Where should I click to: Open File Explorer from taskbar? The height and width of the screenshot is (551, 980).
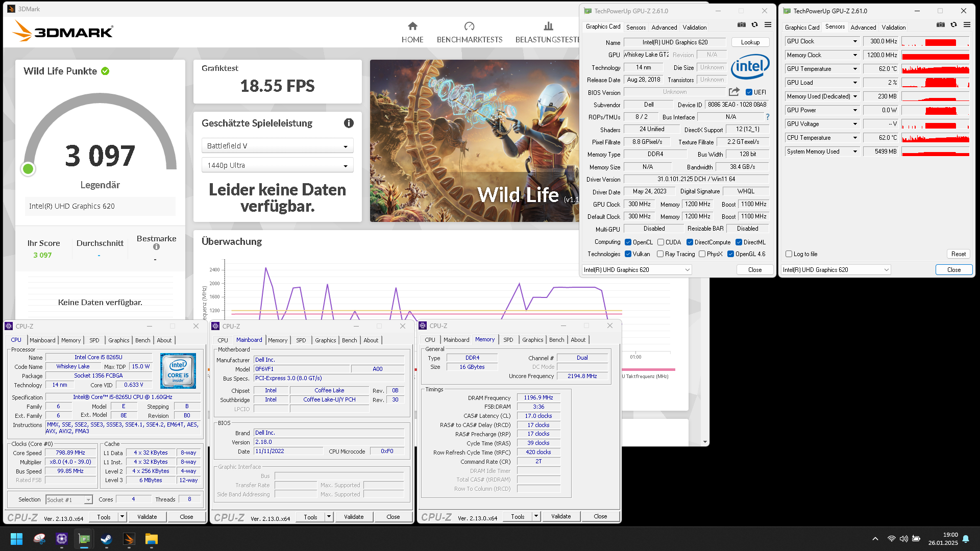click(x=151, y=539)
